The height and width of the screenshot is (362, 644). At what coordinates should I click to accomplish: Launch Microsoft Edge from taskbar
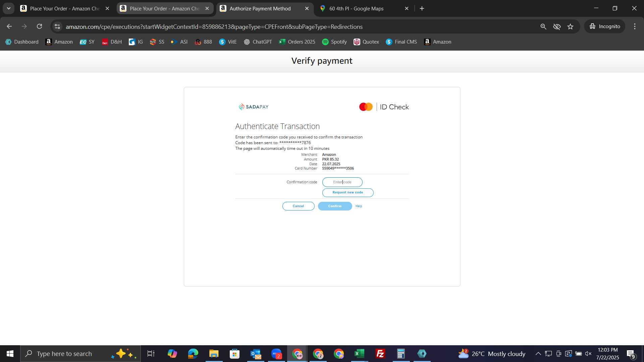click(x=193, y=354)
